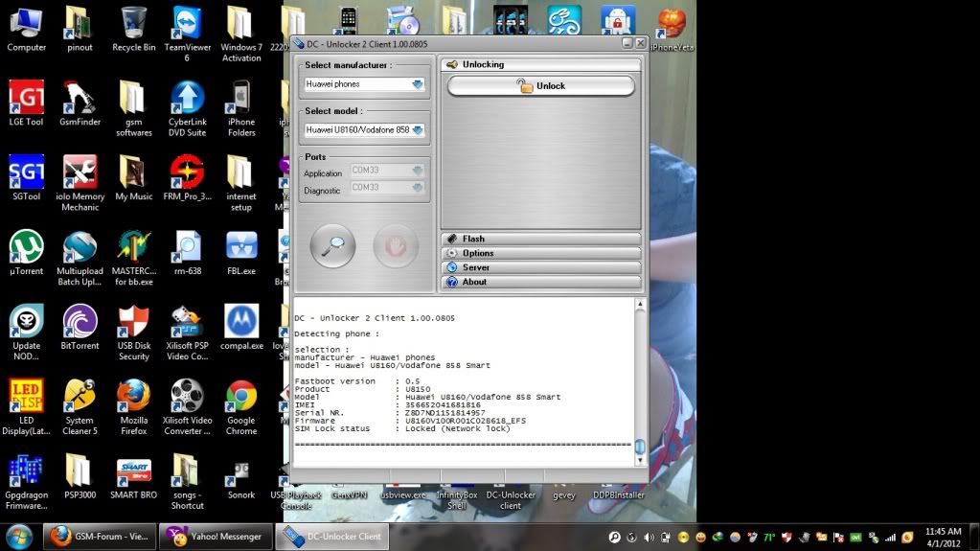Screen dimensions: 980x551
Task: Expand the Server section
Action: click(x=541, y=267)
